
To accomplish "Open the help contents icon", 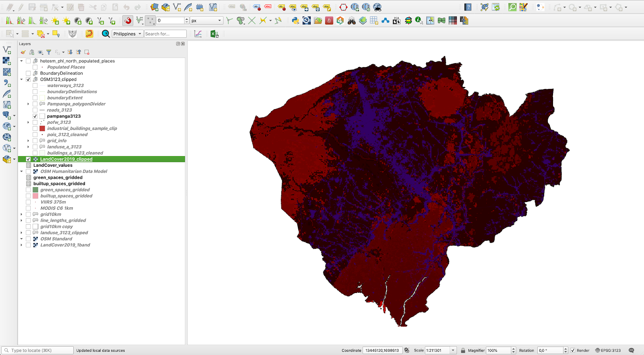I will tap(468, 7).
